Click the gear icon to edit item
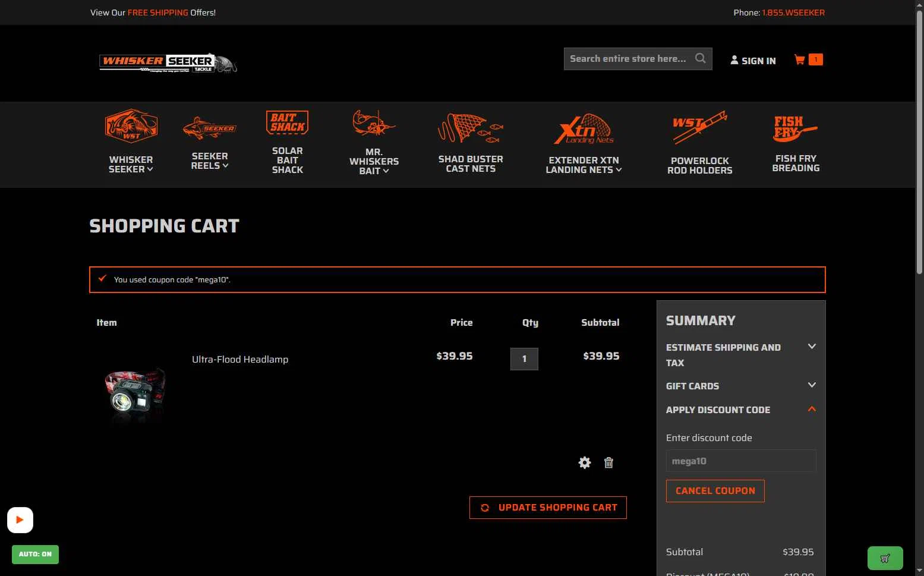 point(585,462)
